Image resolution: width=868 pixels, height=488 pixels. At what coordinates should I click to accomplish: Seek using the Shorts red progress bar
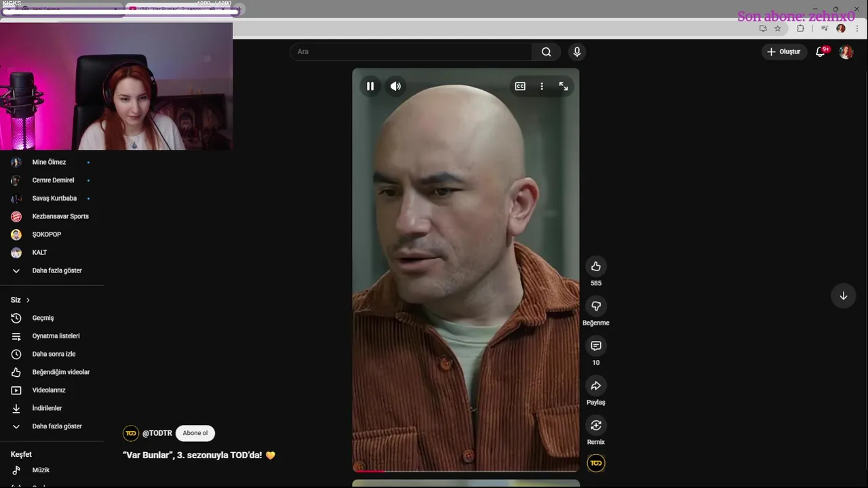point(466,470)
